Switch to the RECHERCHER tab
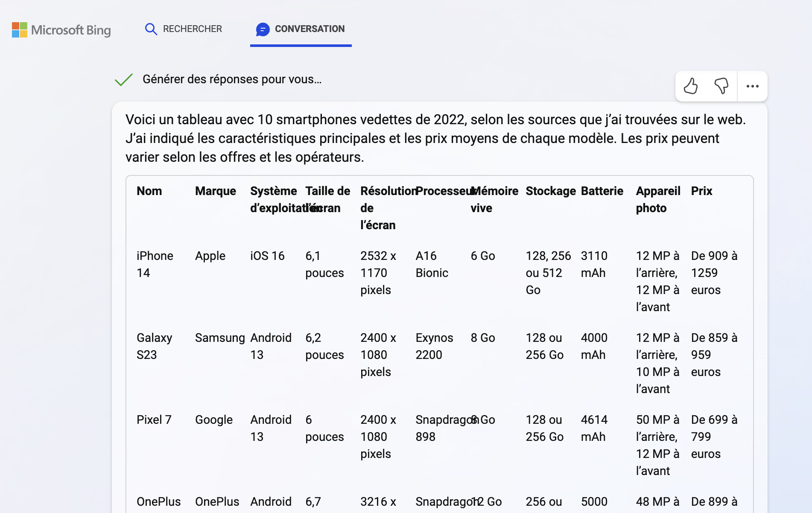The image size is (812, 513). click(x=192, y=29)
